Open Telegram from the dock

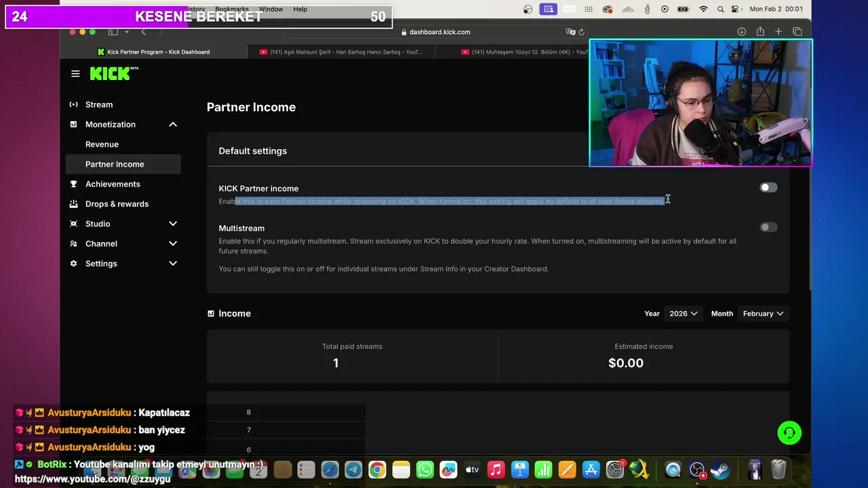pyautogui.click(x=353, y=470)
